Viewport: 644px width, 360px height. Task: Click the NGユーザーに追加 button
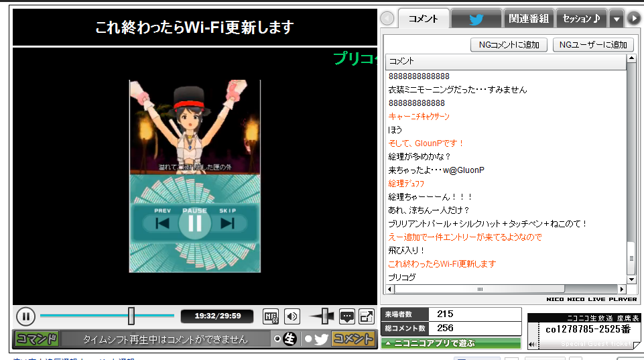(x=593, y=45)
